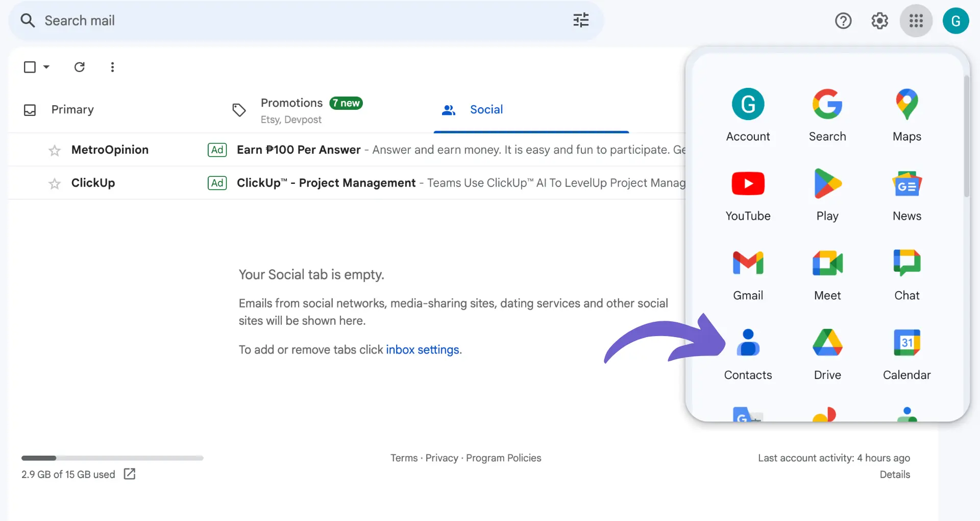Click the apps panel scrollbar
Screen dimensions: 980x521
pyautogui.click(x=966, y=136)
